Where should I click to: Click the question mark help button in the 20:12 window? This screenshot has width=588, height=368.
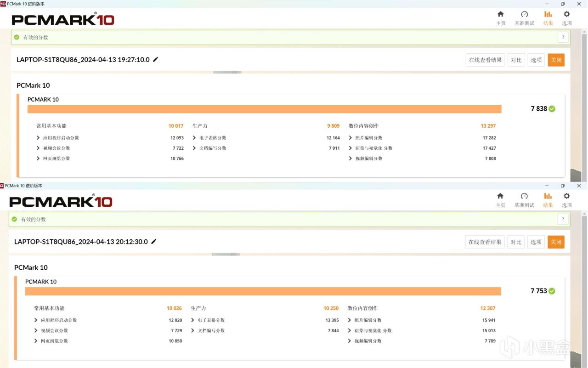coord(563,220)
